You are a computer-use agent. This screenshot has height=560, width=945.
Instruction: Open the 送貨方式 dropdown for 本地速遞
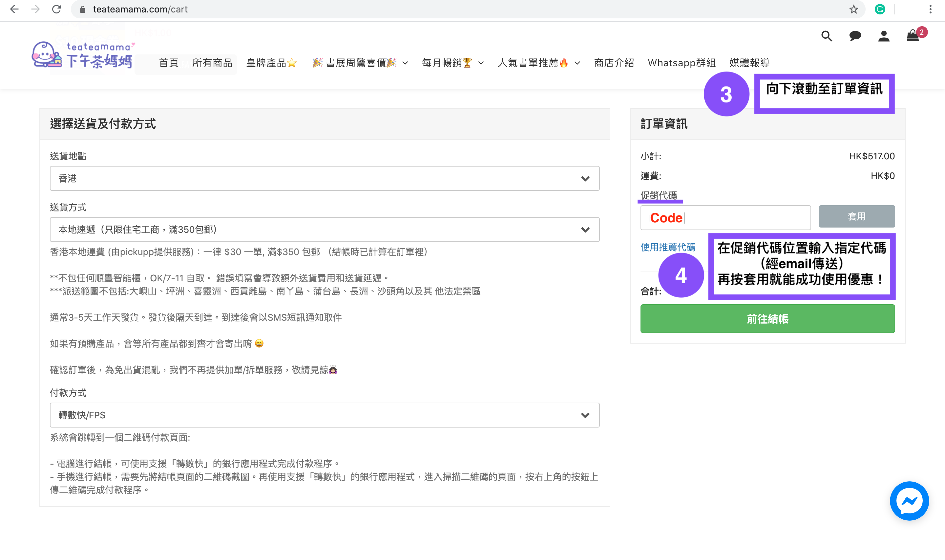click(x=324, y=230)
